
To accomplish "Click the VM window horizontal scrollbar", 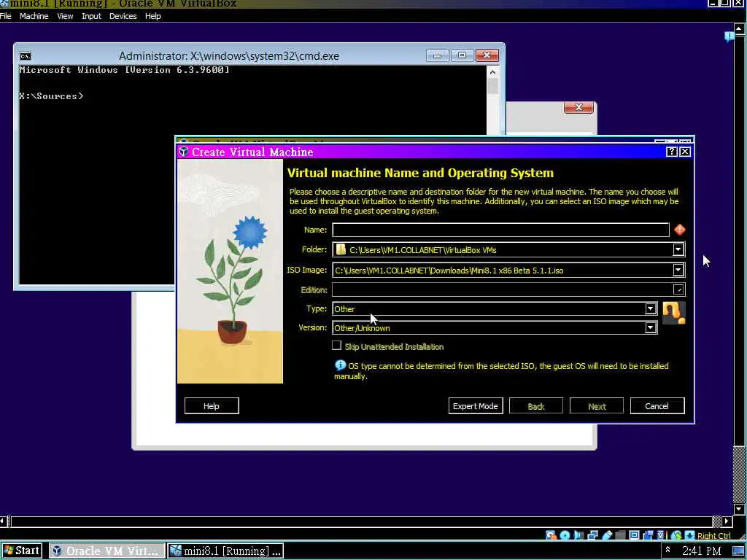I will click(360, 521).
